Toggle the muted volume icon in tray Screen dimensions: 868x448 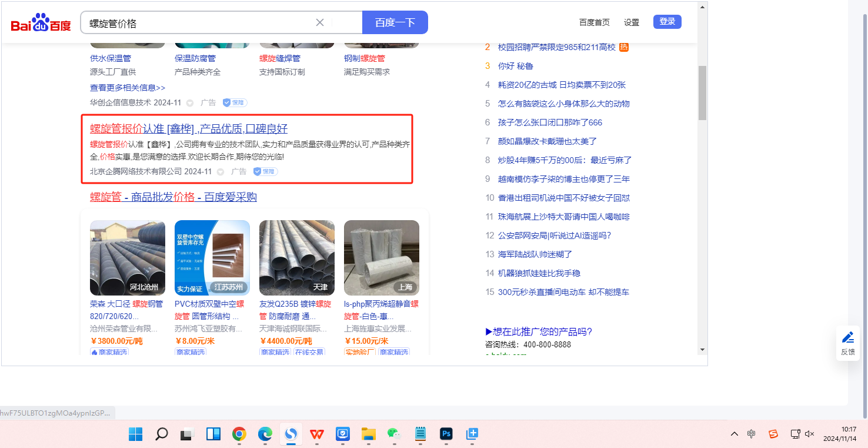click(809, 434)
